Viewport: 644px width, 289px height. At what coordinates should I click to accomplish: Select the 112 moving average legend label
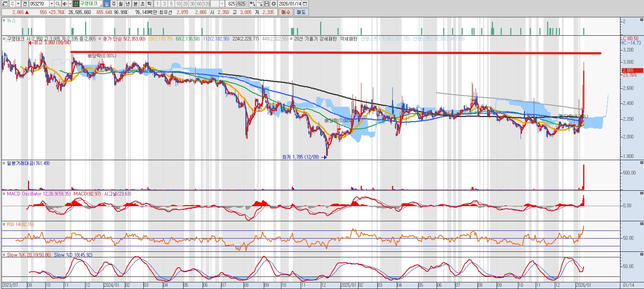coord(216,39)
